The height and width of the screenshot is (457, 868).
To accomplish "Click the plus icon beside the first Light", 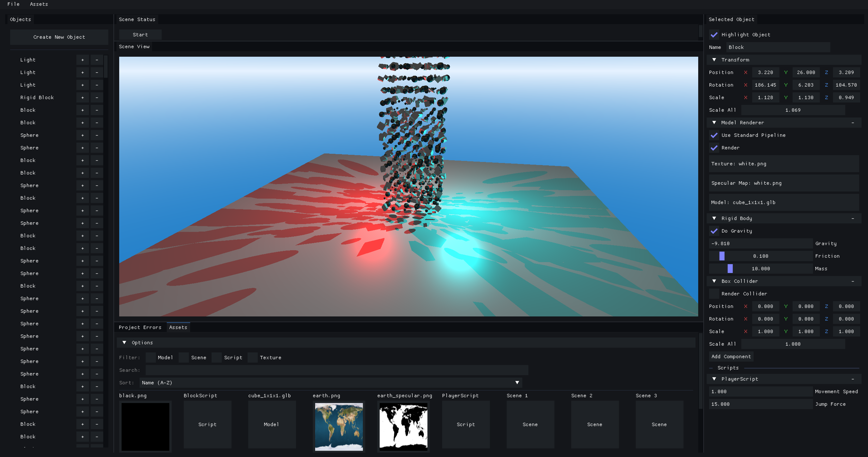I will click(83, 60).
